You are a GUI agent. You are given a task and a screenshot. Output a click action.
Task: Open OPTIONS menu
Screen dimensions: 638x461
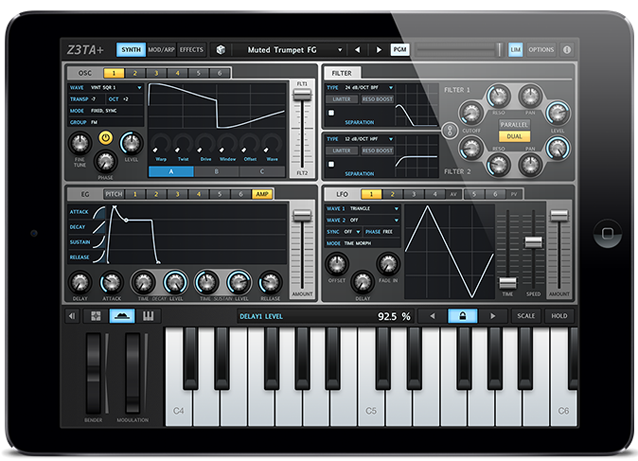pyautogui.click(x=541, y=50)
